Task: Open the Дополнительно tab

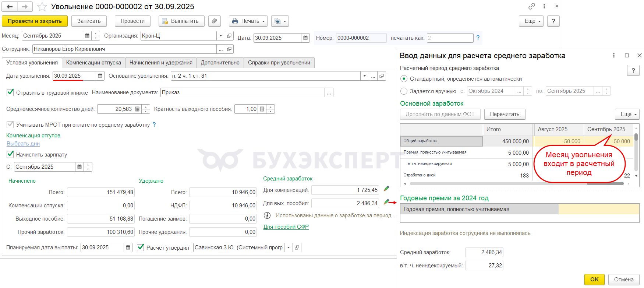Action: point(220,63)
